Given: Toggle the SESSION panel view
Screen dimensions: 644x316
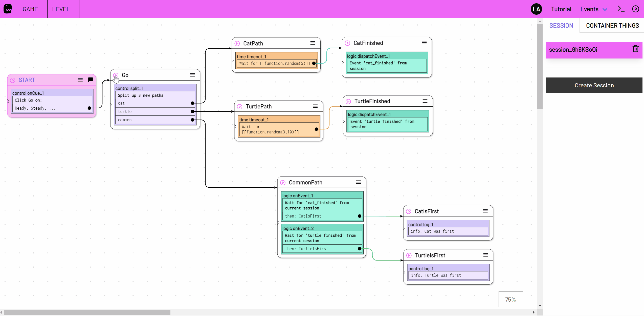Looking at the screenshot, I should (561, 26).
